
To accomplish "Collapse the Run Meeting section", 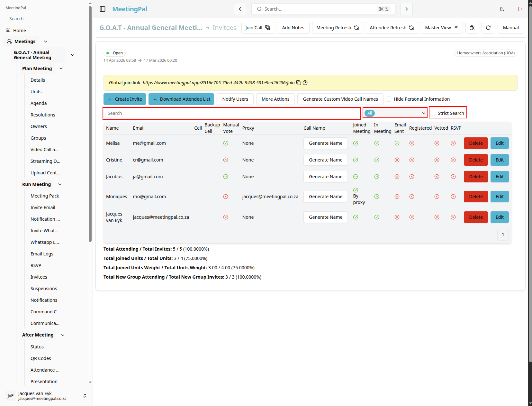I will pyautogui.click(x=60, y=184).
